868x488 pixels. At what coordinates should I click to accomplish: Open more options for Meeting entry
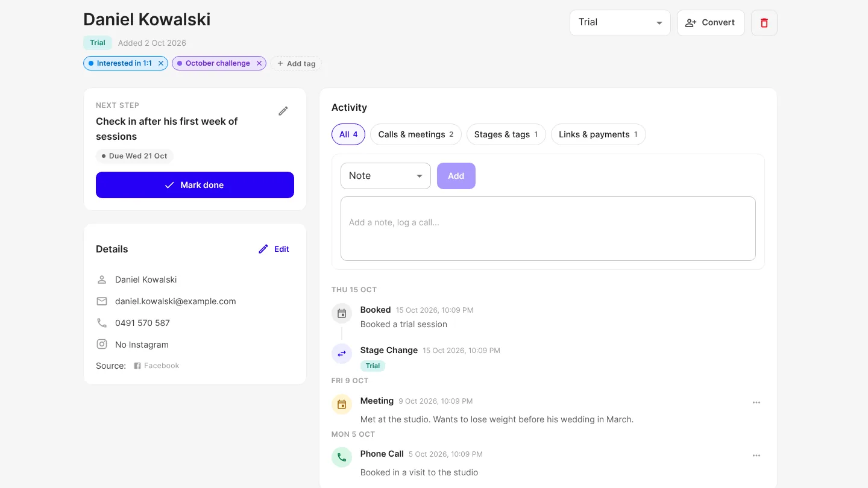pos(756,402)
